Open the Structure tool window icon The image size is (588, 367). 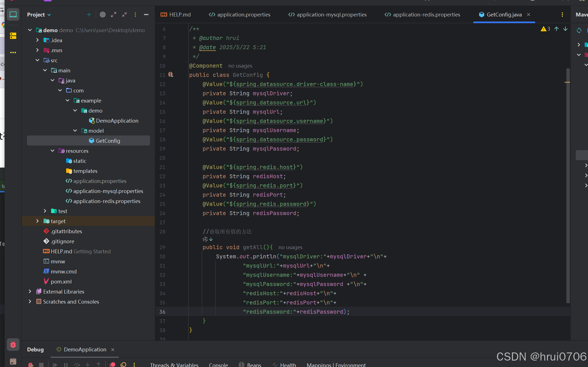pos(13,36)
